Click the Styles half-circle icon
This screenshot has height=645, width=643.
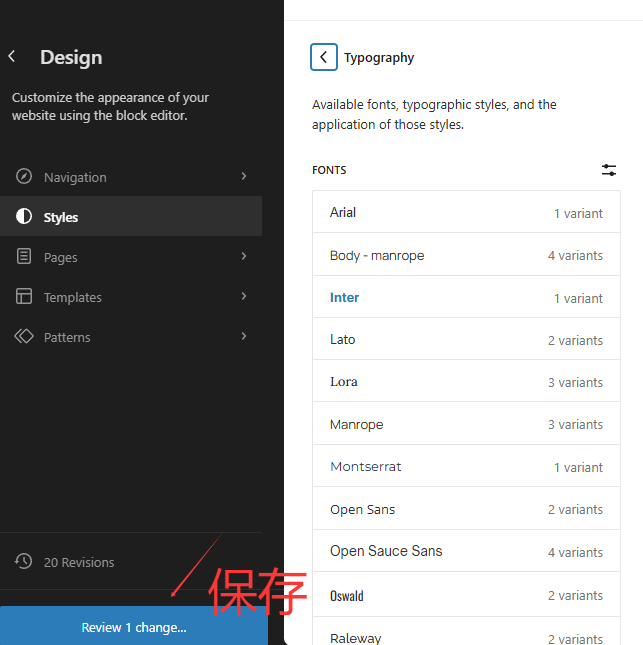point(24,217)
